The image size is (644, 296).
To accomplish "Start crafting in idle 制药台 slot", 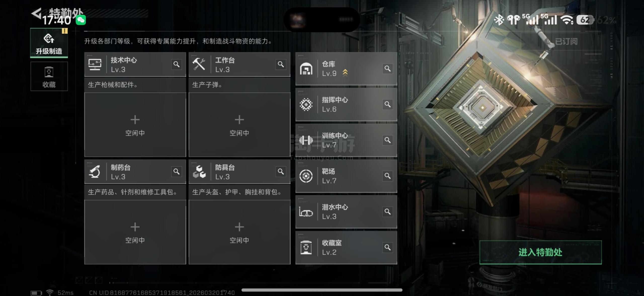I will (135, 232).
